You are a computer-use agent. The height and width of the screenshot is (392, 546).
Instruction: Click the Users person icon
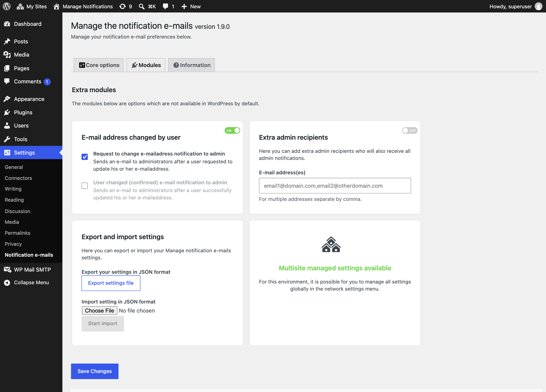coord(7,126)
